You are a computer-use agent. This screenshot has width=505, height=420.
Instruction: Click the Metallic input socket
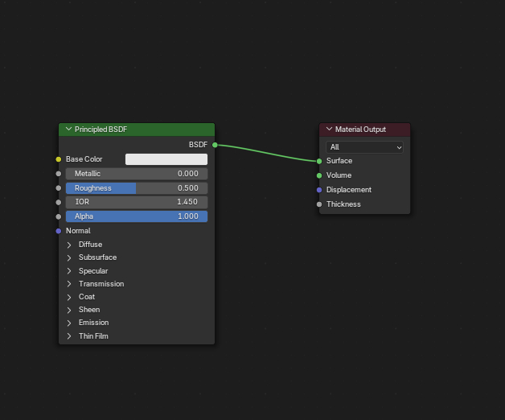[x=58, y=174]
